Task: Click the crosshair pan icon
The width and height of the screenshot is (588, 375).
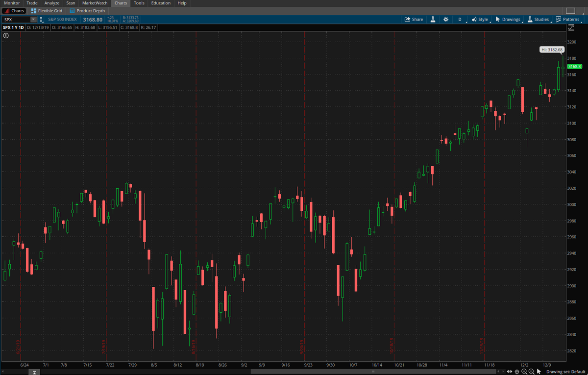Action: click(517, 372)
